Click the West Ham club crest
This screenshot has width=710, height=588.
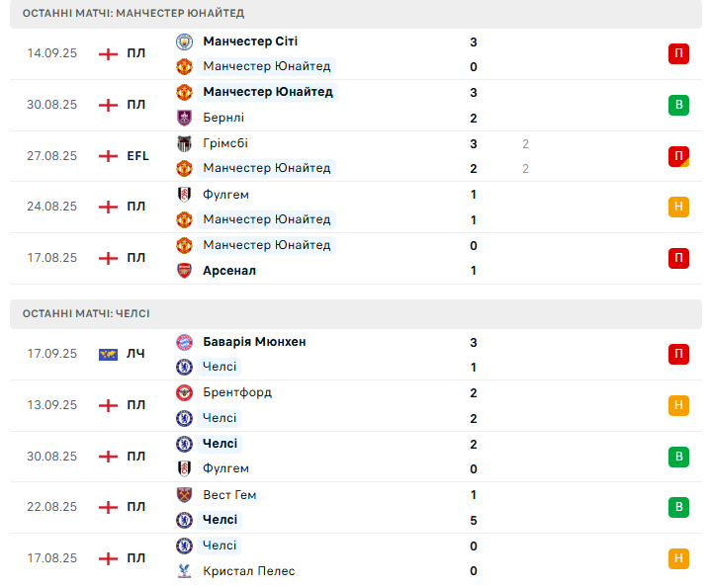(x=184, y=495)
